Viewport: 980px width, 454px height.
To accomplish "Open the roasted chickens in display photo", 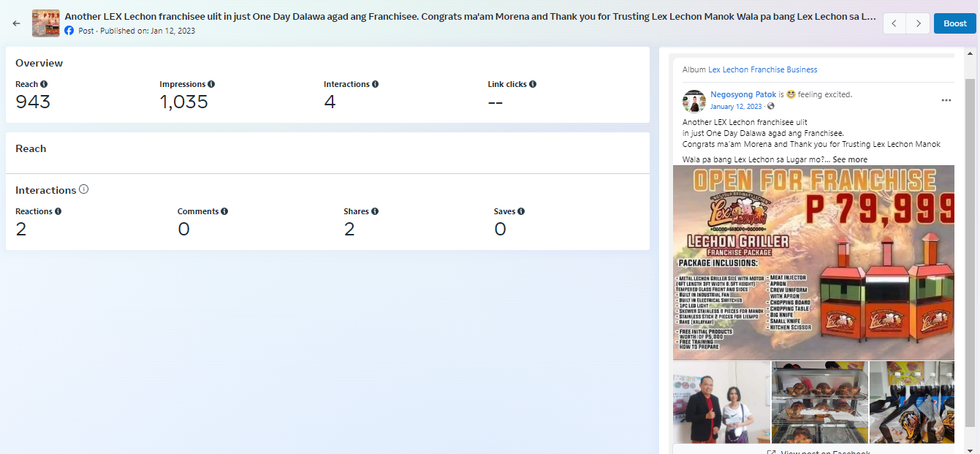I will [820, 402].
